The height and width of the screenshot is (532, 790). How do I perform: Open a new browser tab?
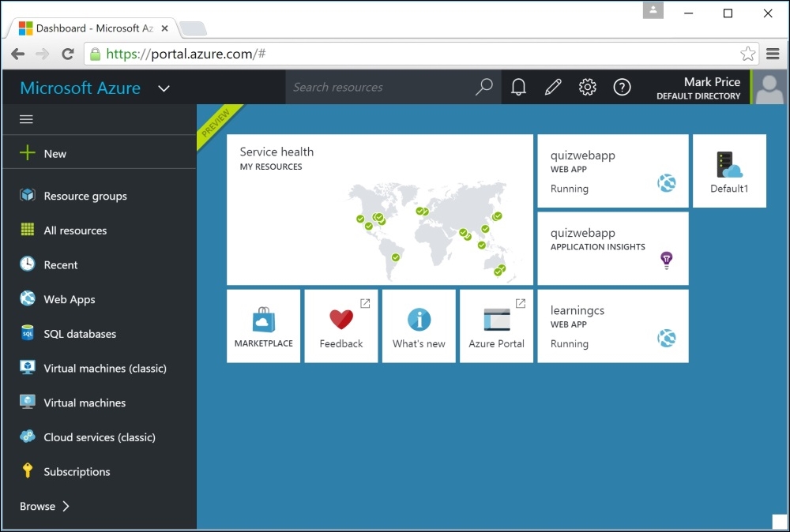[193, 28]
